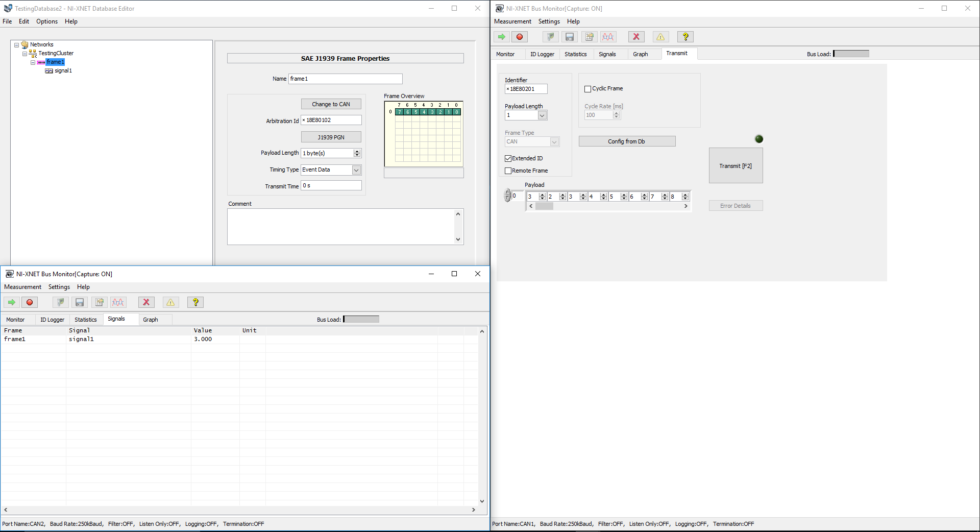Click inside the Comment text area
The image size is (980, 532).
pyautogui.click(x=341, y=227)
